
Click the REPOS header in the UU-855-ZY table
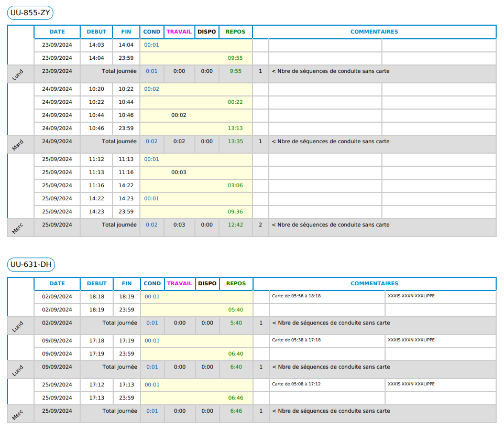coord(235,32)
